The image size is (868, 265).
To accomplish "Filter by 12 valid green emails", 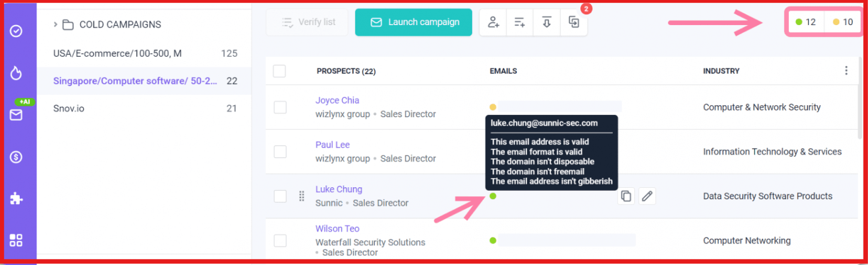I will click(x=806, y=22).
